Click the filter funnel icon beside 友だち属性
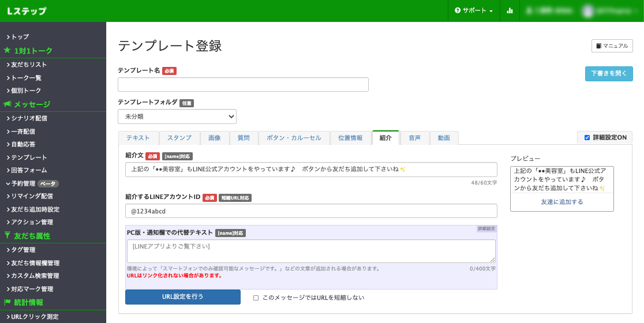The image size is (644, 323). (7, 235)
